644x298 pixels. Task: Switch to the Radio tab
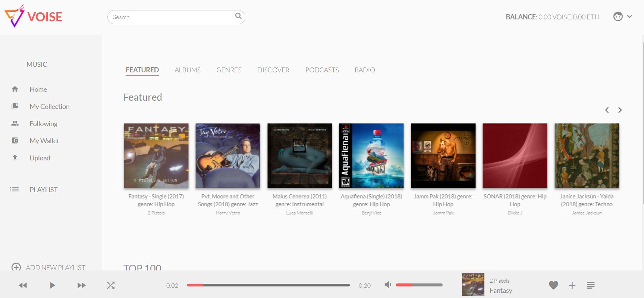(x=365, y=70)
